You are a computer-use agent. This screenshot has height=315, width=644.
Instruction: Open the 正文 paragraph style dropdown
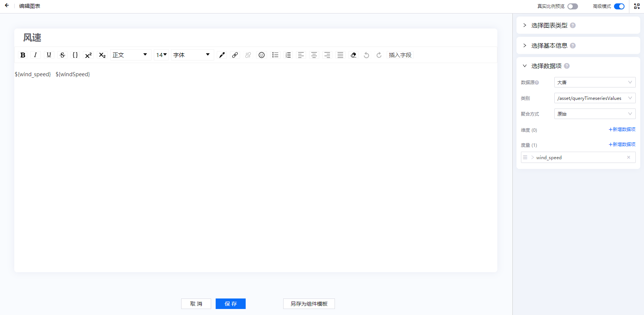click(131, 55)
